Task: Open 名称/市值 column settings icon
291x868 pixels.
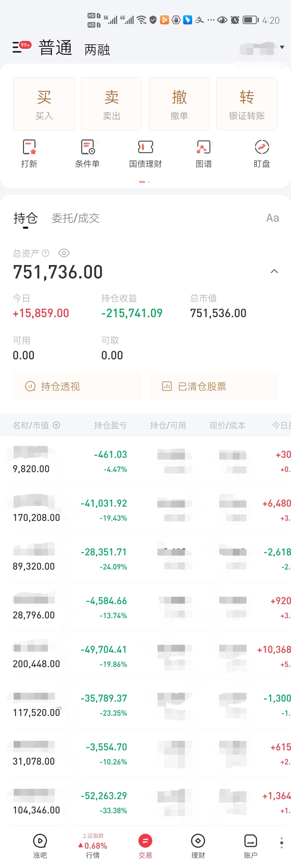Action: coord(56,425)
